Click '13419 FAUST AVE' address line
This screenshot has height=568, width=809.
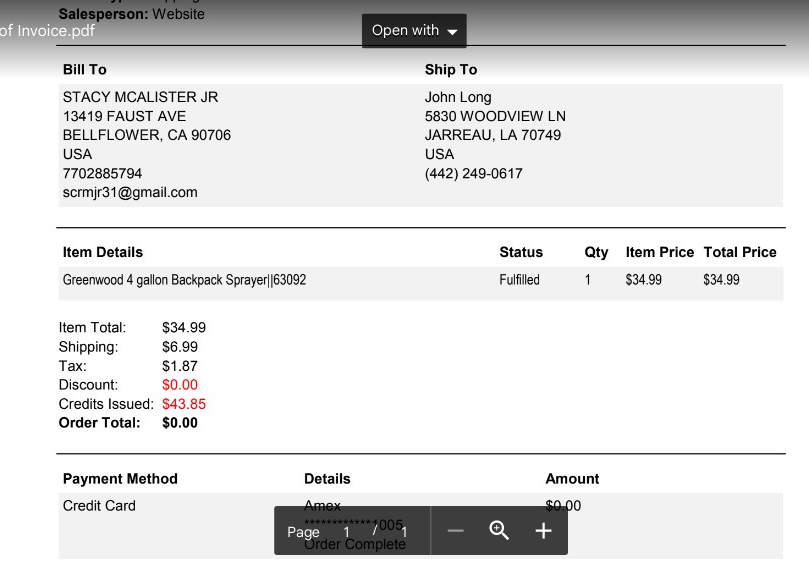point(124,116)
